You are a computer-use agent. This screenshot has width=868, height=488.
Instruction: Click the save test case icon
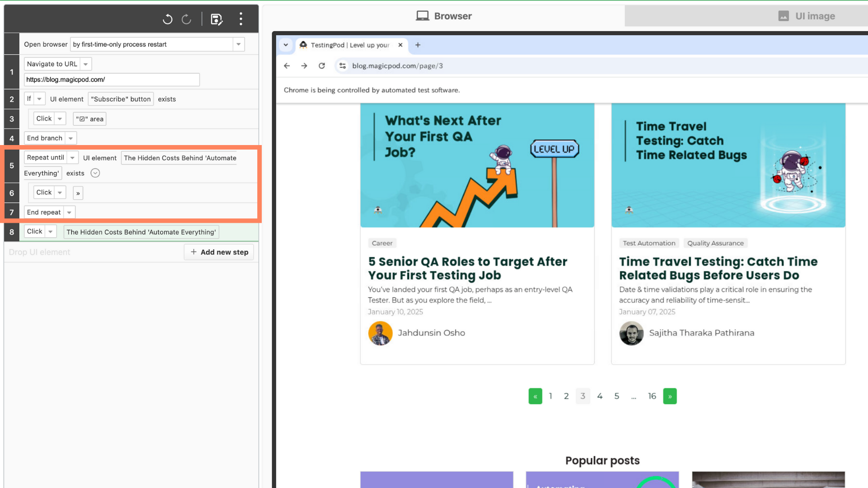click(x=217, y=19)
